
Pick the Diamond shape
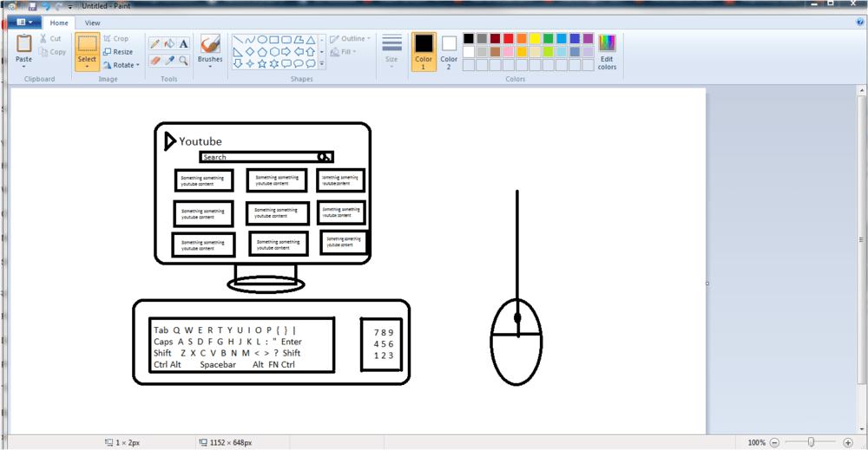[x=250, y=52]
